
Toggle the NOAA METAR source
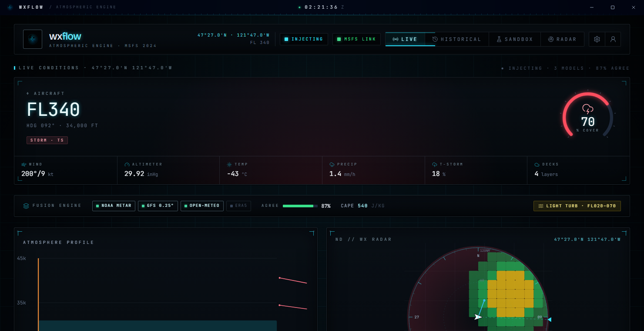[114, 206]
